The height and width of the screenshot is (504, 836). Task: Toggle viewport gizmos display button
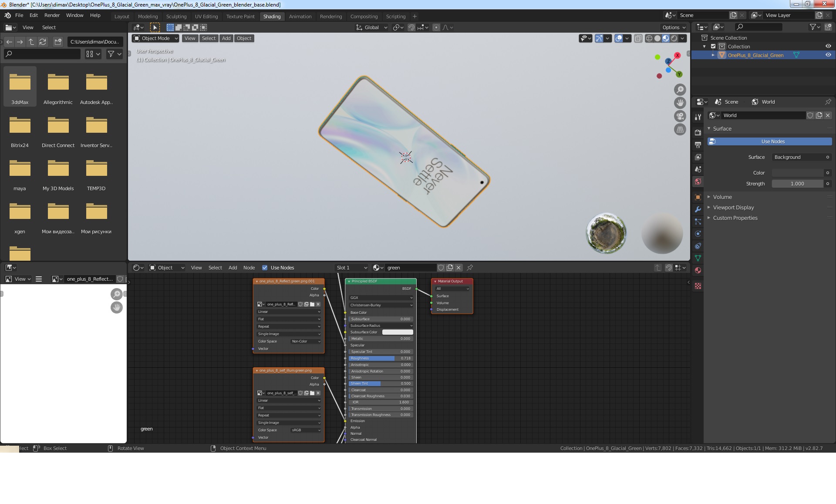point(599,38)
